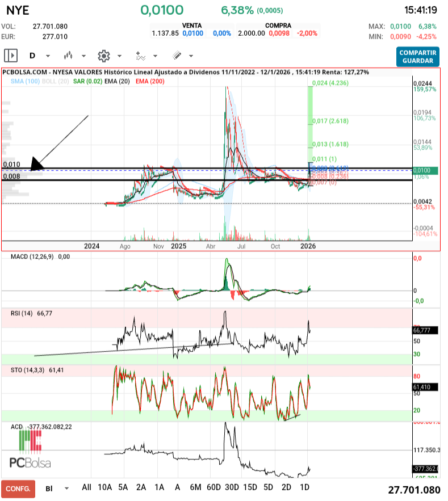Expand the drawing tools dropdown arrow
This screenshot has height=501, width=448.
pos(191,56)
